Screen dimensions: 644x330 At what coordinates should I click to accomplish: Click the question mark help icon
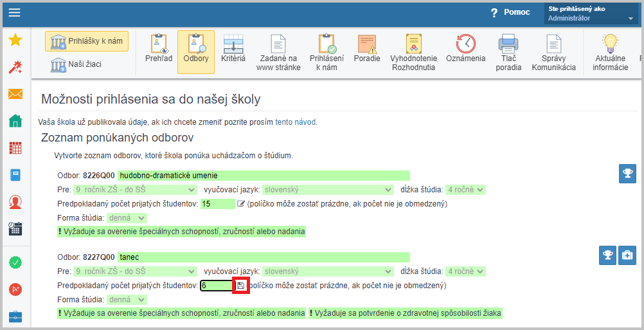(x=494, y=13)
